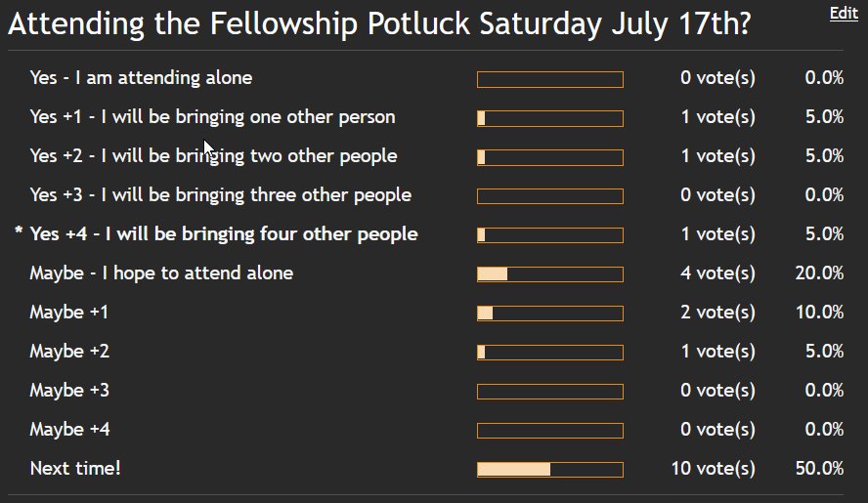868x503 pixels.
Task: Click the 'Maybe +4' option text
Action: point(69,430)
